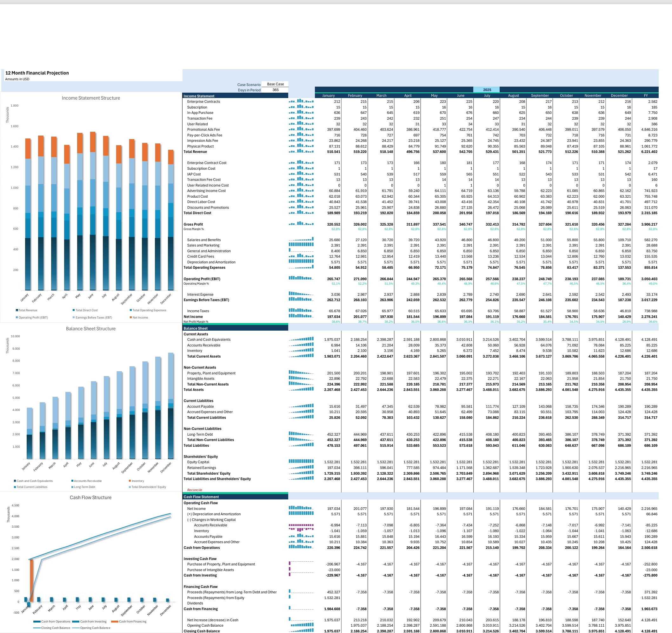Select the Income Statement Structure chart title

pos(90,98)
